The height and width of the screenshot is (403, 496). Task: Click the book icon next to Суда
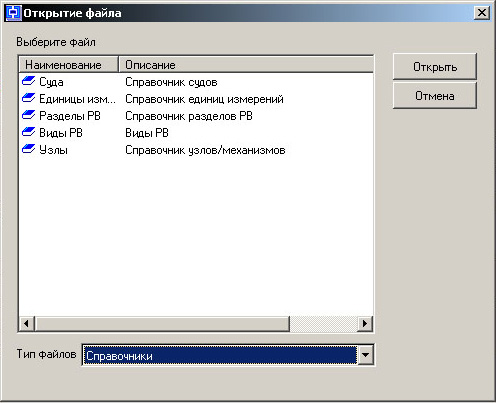click(28, 81)
